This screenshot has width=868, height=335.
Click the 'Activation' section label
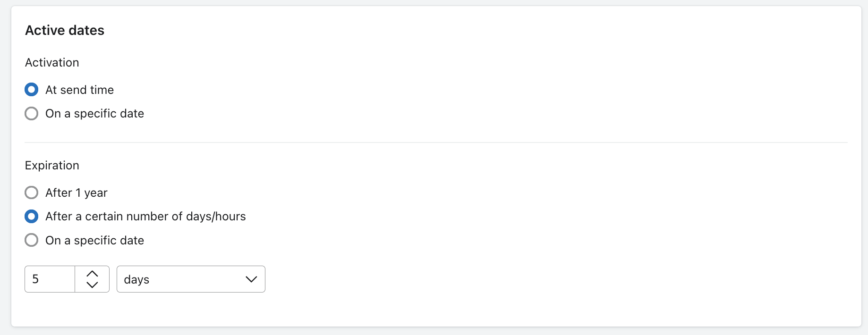pos(52,63)
